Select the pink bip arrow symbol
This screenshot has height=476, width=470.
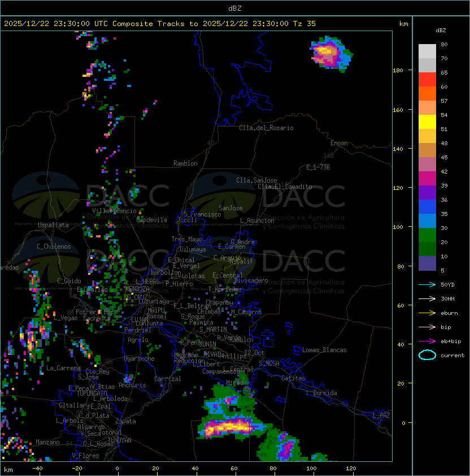coord(427,327)
